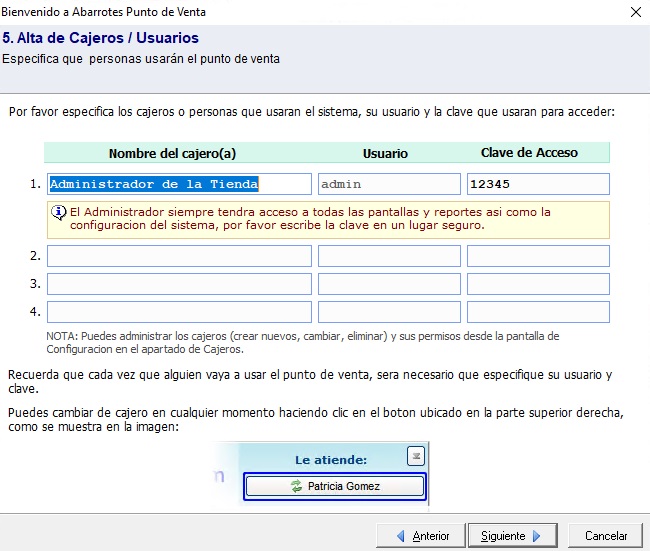Click the Nombre del cajero(a) column header

point(172,153)
